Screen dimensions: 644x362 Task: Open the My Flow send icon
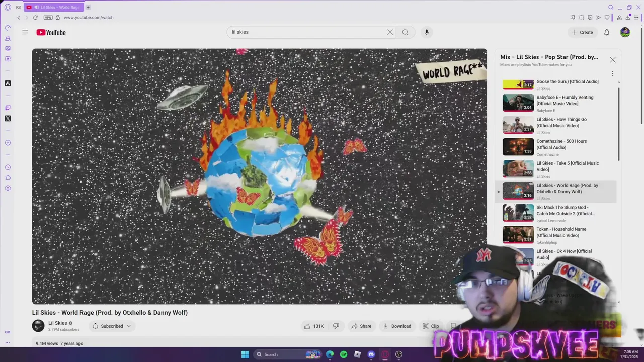(598, 17)
